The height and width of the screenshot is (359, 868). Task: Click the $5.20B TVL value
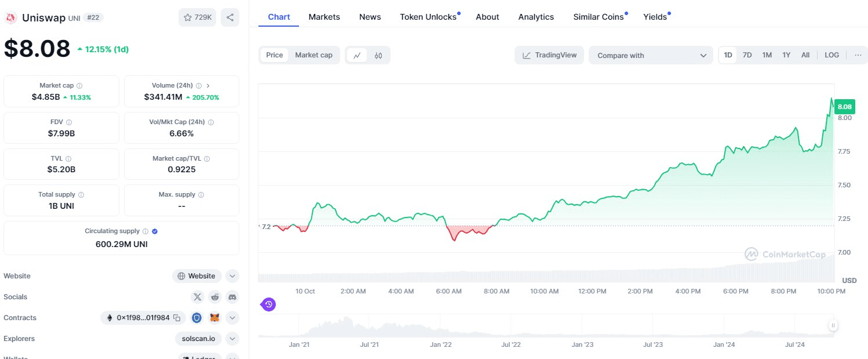(61, 169)
